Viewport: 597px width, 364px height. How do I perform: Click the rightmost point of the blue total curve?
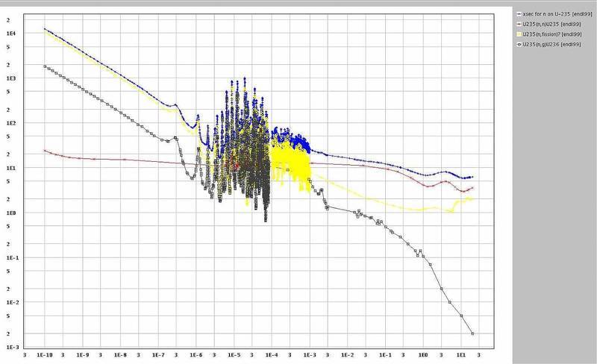(x=472, y=177)
